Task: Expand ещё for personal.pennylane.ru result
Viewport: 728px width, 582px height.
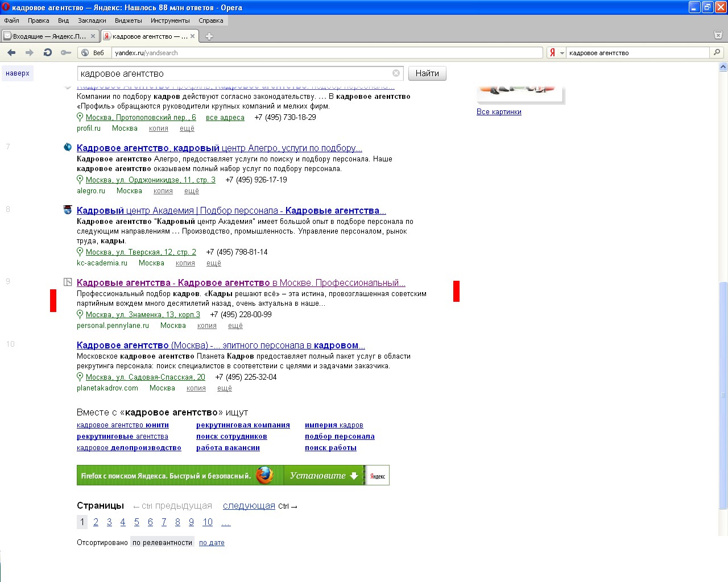Action: click(235, 326)
